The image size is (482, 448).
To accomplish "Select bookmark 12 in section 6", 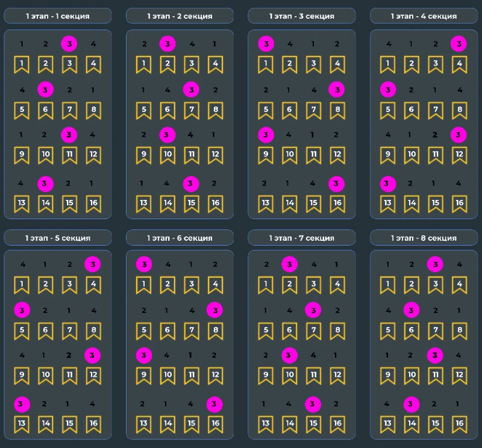I will 216,376.
